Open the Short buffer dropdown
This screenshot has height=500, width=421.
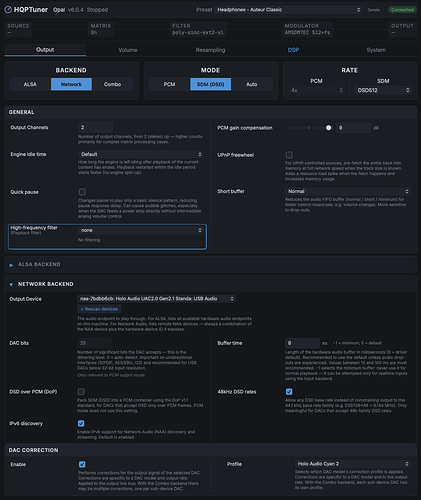[x=348, y=191]
